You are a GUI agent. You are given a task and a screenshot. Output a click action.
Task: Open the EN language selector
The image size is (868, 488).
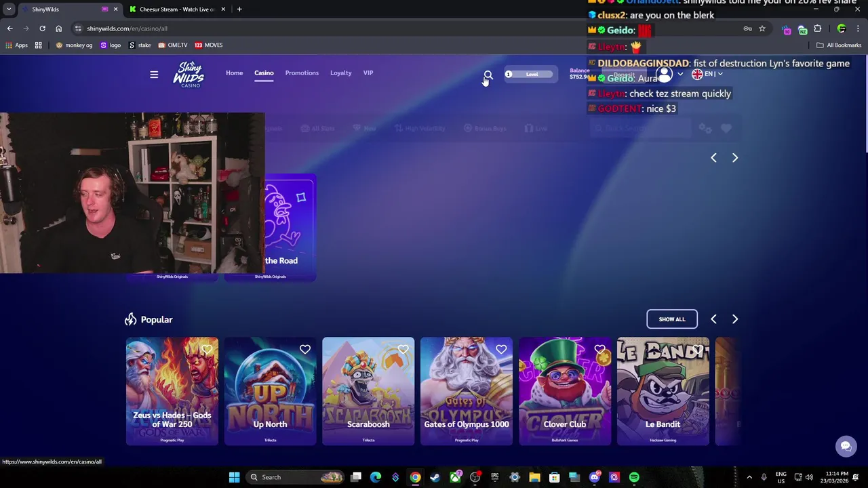click(707, 74)
